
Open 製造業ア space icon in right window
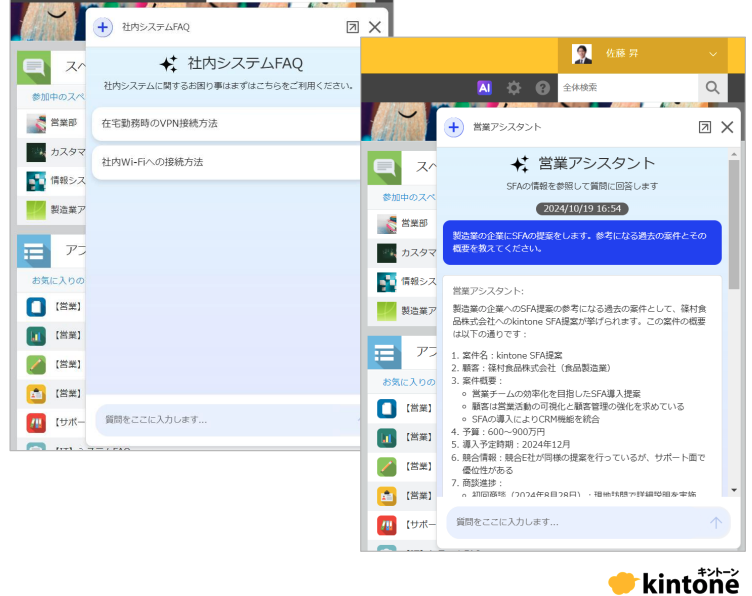pos(387,311)
